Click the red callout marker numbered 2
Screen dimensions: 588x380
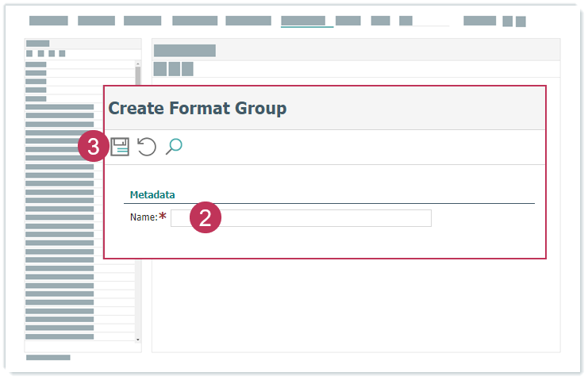(205, 218)
